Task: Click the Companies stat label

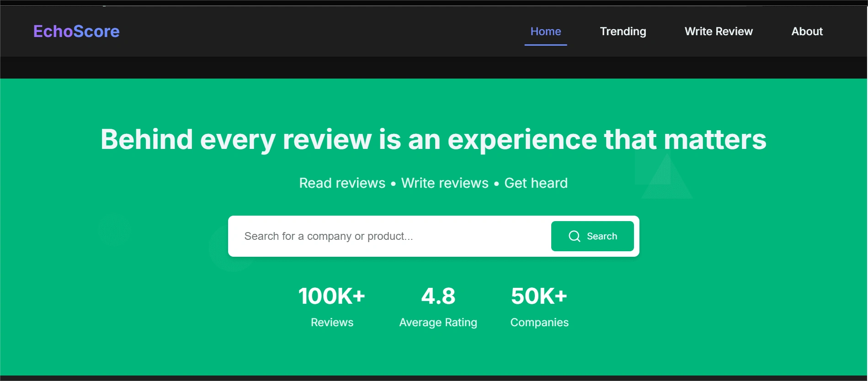Action: click(x=539, y=323)
